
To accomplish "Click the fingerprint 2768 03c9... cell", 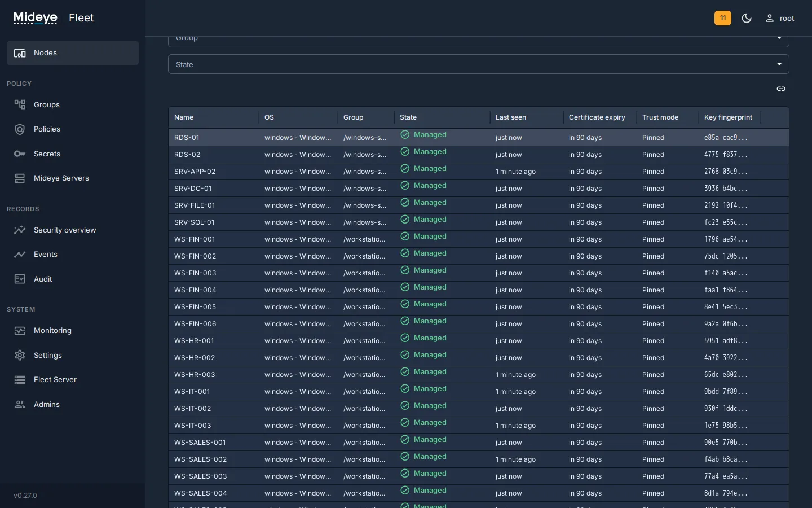I will [726, 172].
